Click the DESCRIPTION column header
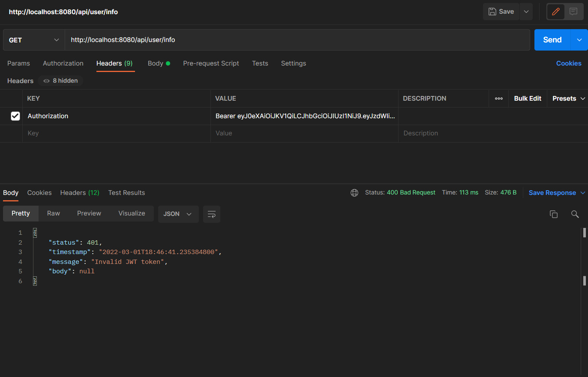Image resolution: width=588 pixels, height=377 pixels. 444,99
